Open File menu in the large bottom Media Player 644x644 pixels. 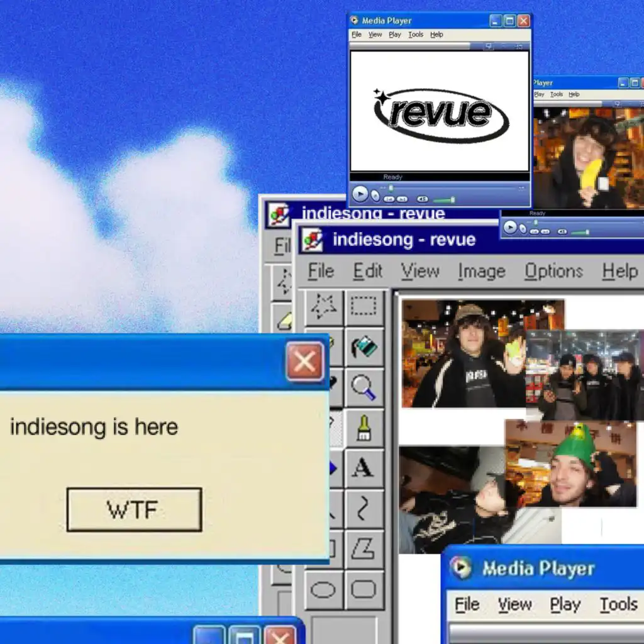pyautogui.click(x=467, y=604)
